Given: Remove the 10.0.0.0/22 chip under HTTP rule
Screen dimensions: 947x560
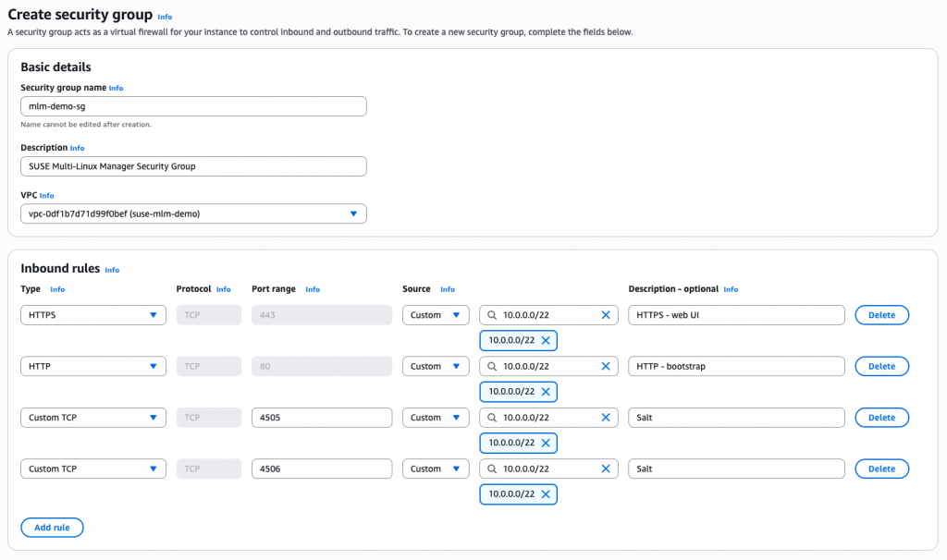Looking at the screenshot, I should coord(546,392).
